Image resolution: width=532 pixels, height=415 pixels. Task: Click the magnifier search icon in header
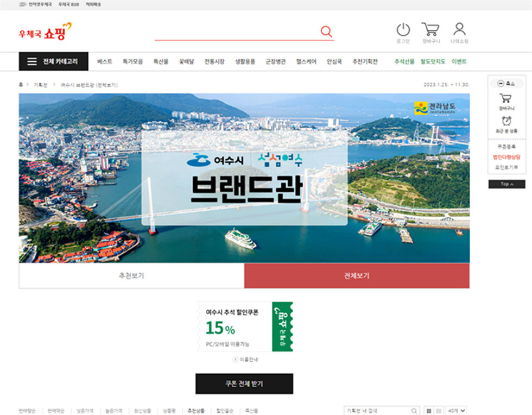click(x=326, y=32)
